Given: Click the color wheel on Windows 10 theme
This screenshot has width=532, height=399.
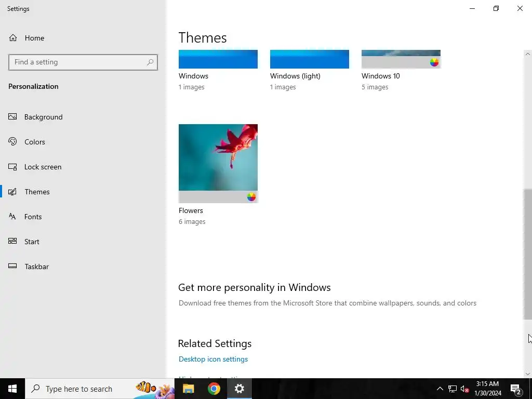Looking at the screenshot, I should pyautogui.click(x=434, y=62).
